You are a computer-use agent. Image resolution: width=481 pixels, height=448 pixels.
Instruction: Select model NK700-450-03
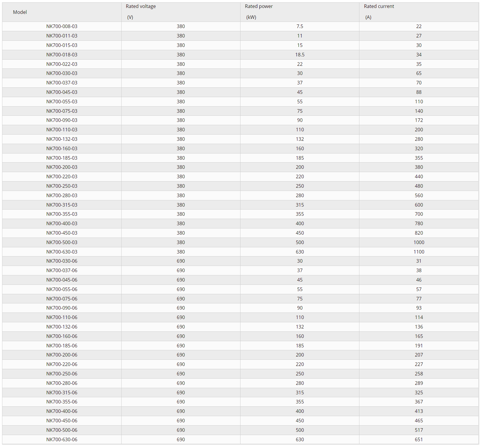click(x=62, y=233)
